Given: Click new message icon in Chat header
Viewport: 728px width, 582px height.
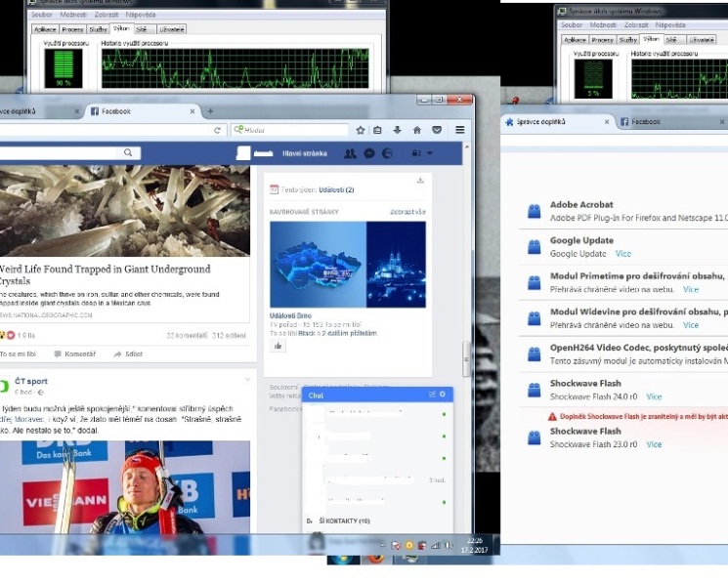Looking at the screenshot, I should click(432, 395).
